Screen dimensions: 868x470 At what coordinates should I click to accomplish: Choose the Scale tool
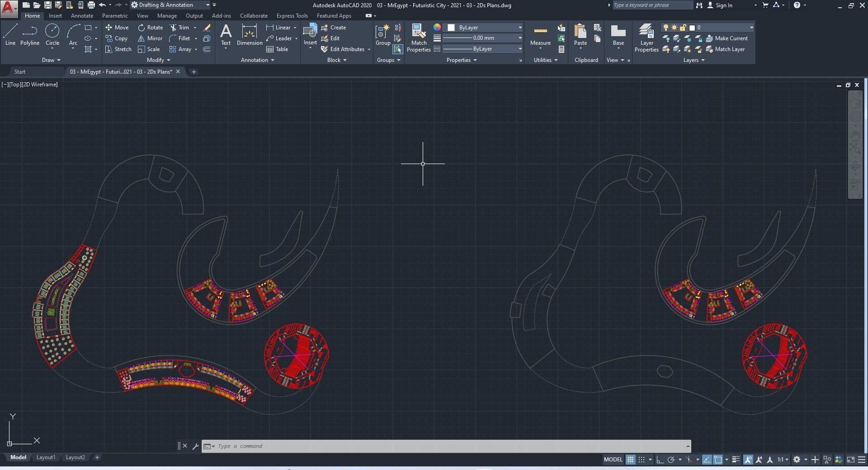click(149, 49)
